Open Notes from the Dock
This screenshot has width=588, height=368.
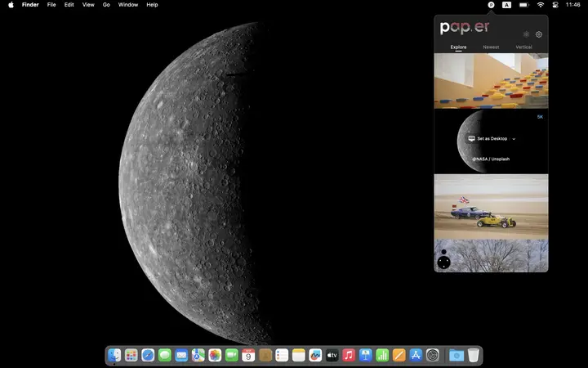coord(299,355)
